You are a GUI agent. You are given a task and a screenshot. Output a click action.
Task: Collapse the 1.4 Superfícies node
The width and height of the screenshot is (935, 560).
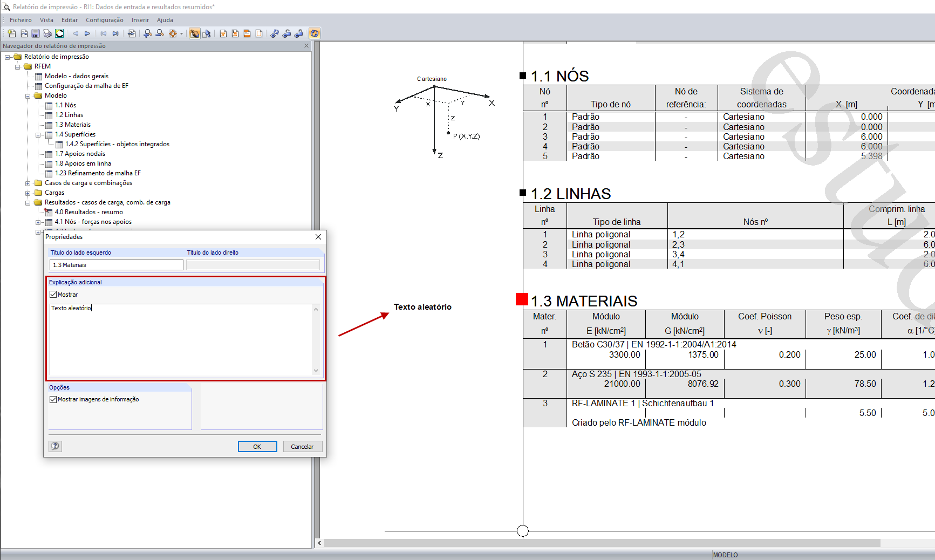coord(38,135)
